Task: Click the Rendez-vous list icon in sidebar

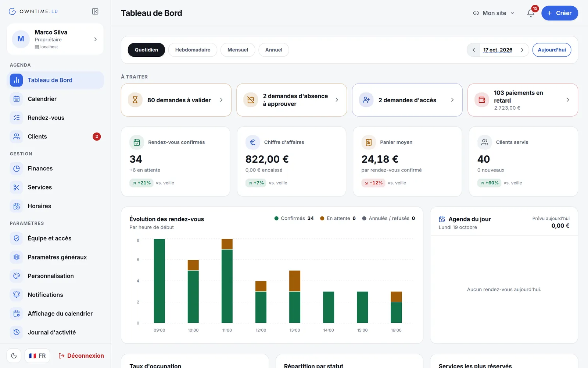Action: point(17,118)
